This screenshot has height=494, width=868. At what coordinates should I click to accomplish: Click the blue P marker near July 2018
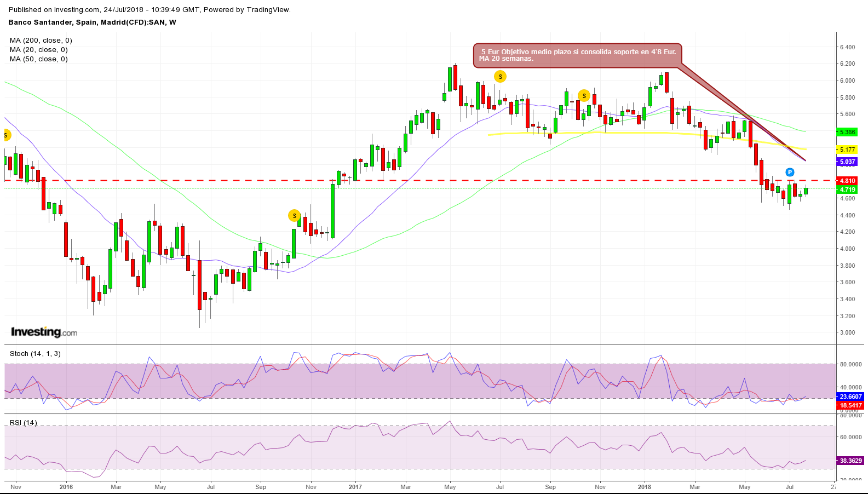tap(790, 173)
